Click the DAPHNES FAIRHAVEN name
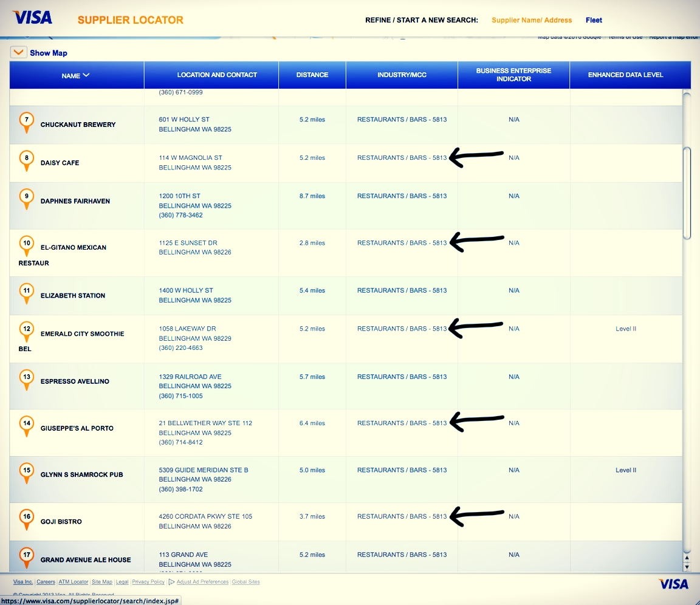 [75, 201]
